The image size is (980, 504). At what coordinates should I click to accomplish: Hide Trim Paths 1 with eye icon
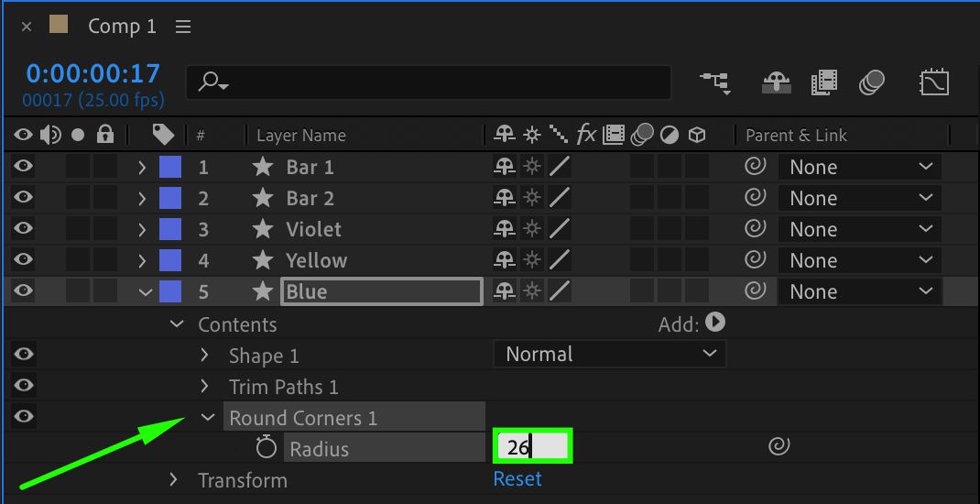[x=23, y=386]
